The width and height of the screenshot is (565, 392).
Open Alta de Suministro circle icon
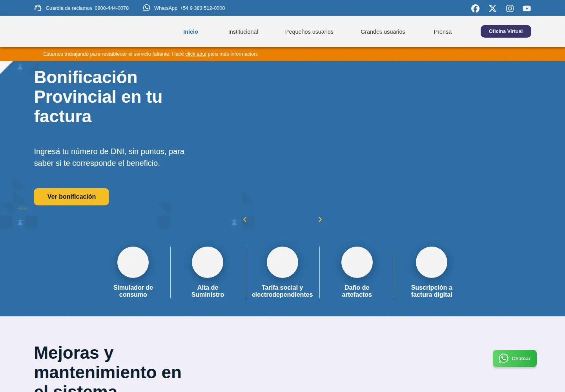tap(208, 262)
